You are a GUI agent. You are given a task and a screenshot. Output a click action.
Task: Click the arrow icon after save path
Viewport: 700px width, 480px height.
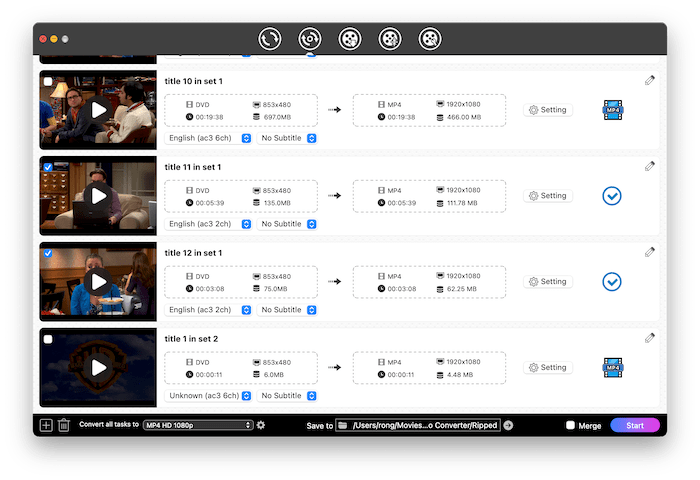click(x=508, y=425)
